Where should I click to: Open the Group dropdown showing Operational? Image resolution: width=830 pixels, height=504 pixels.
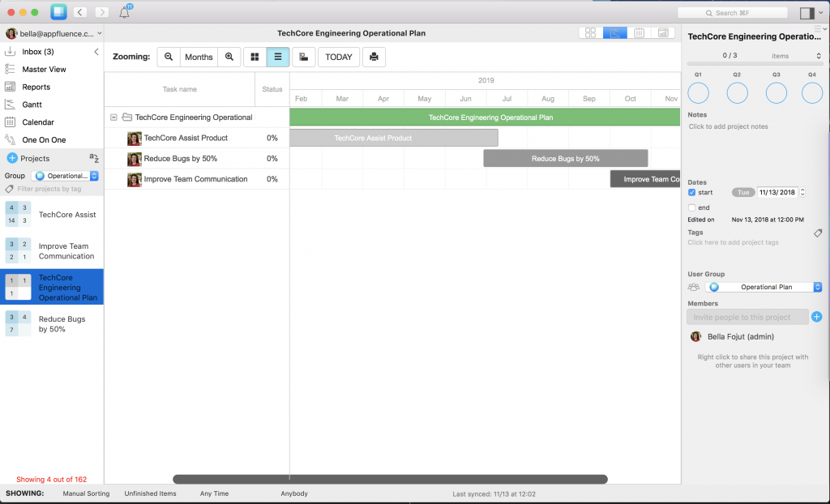tap(65, 175)
